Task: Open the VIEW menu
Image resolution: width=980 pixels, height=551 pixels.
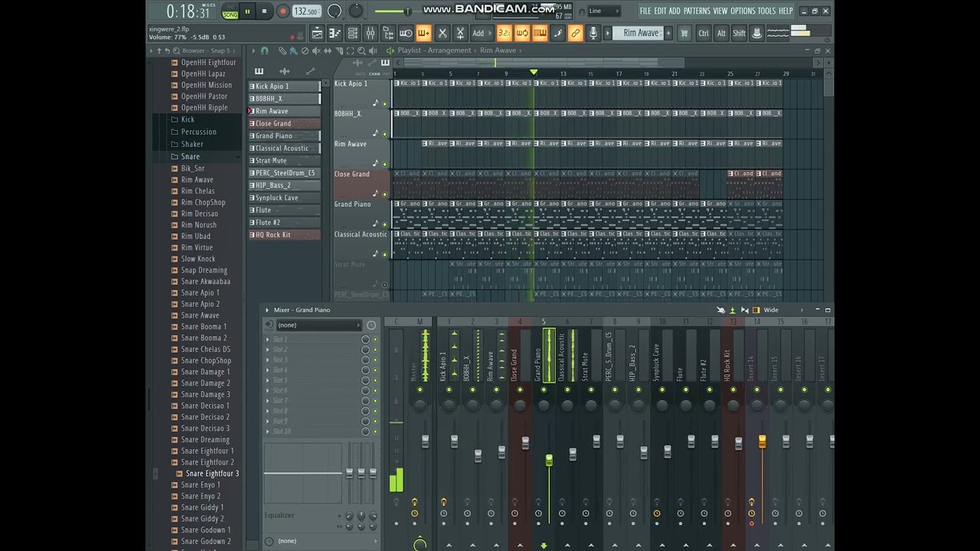Action: point(720,11)
